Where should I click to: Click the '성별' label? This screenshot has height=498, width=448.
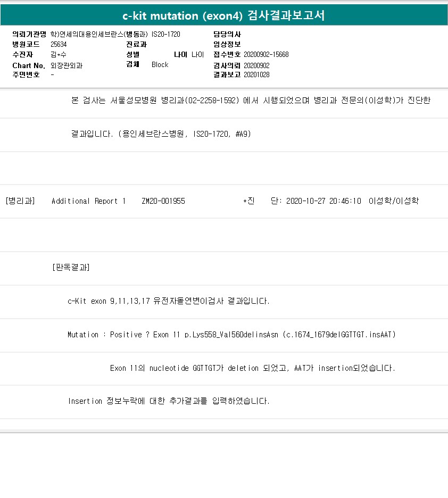[133, 54]
